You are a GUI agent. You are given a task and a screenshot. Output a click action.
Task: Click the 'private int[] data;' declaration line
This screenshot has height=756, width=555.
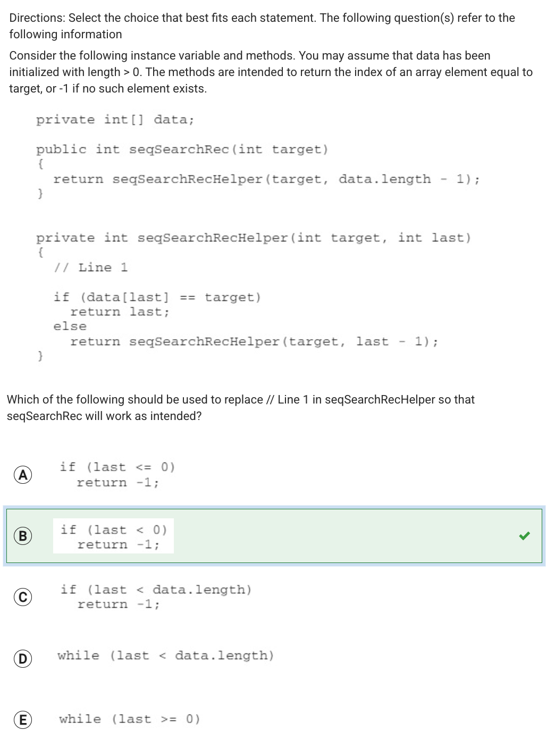(115, 120)
